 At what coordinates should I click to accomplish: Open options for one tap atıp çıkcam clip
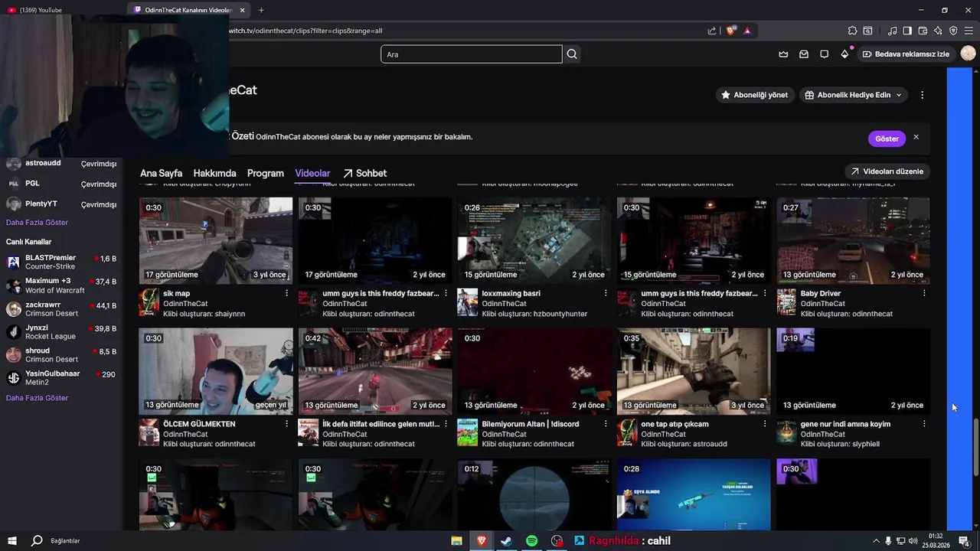pos(765,423)
